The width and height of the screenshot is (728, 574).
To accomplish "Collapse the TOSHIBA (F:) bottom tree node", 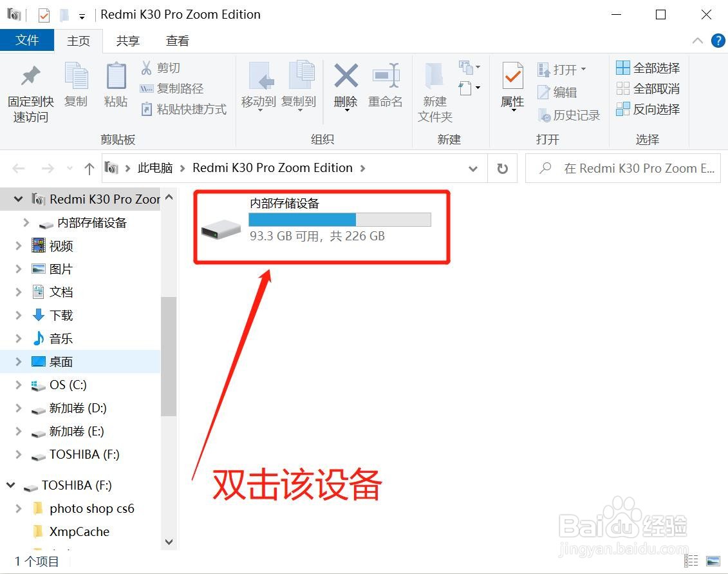I will pyautogui.click(x=11, y=485).
